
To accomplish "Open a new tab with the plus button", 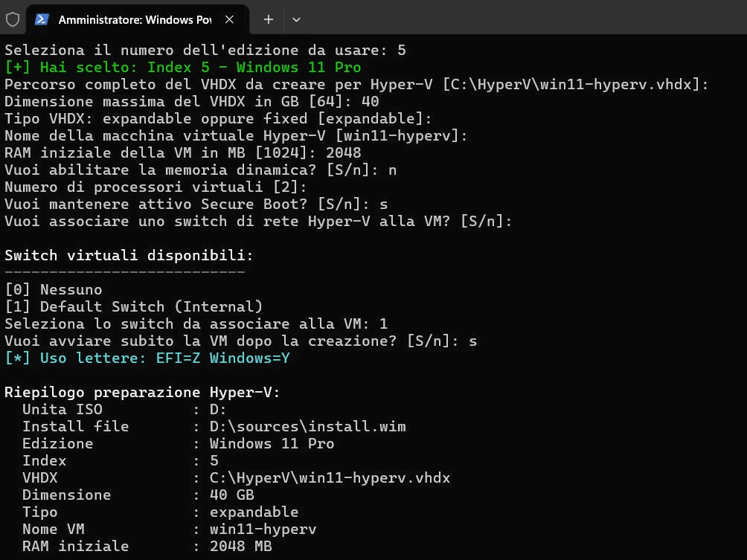I will 268,19.
